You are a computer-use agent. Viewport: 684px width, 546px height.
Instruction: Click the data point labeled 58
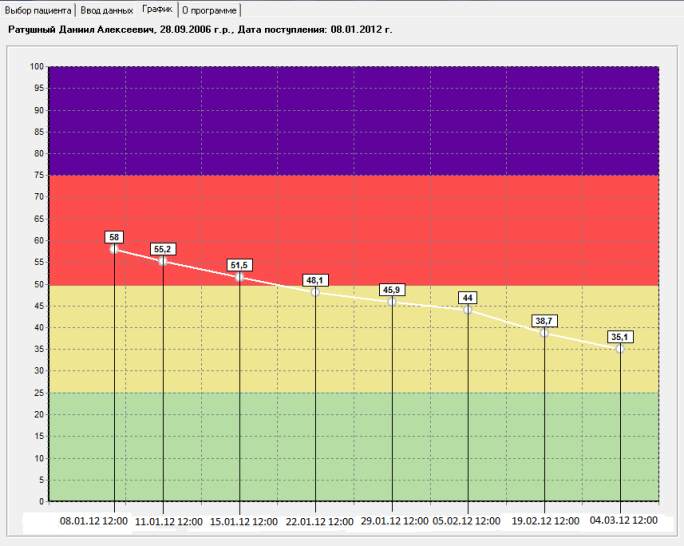pos(114,249)
